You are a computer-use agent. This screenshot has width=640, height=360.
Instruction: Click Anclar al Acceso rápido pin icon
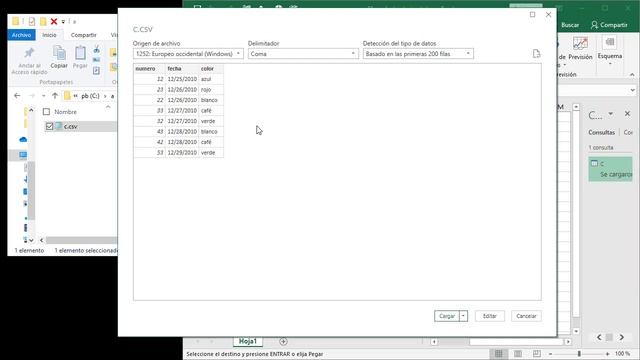pos(29,53)
